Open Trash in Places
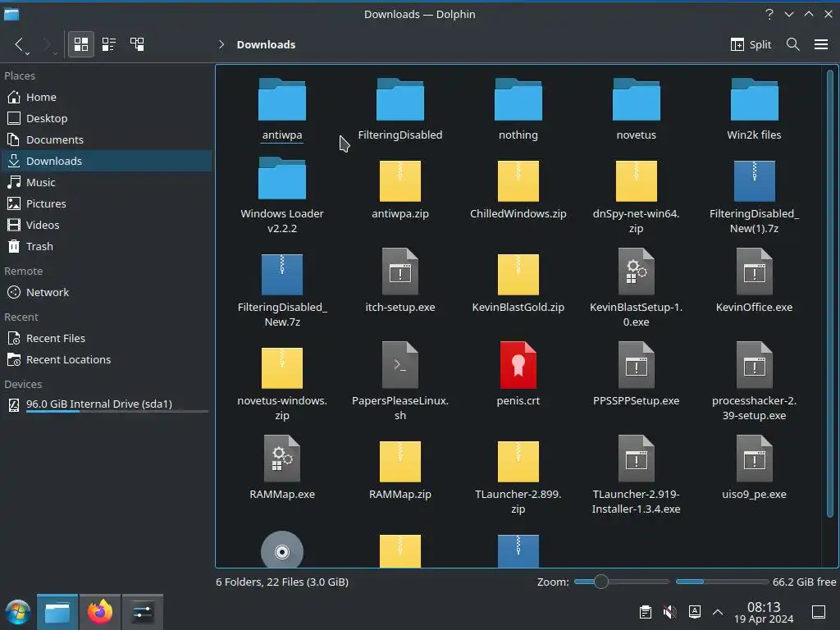This screenshot has width=840, height=630. [106, 246]
